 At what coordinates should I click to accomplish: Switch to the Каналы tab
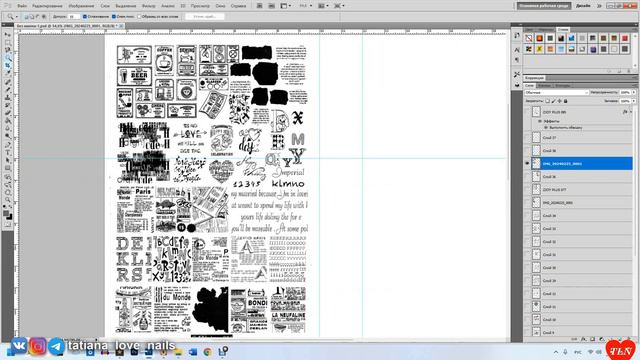point(544,86)
